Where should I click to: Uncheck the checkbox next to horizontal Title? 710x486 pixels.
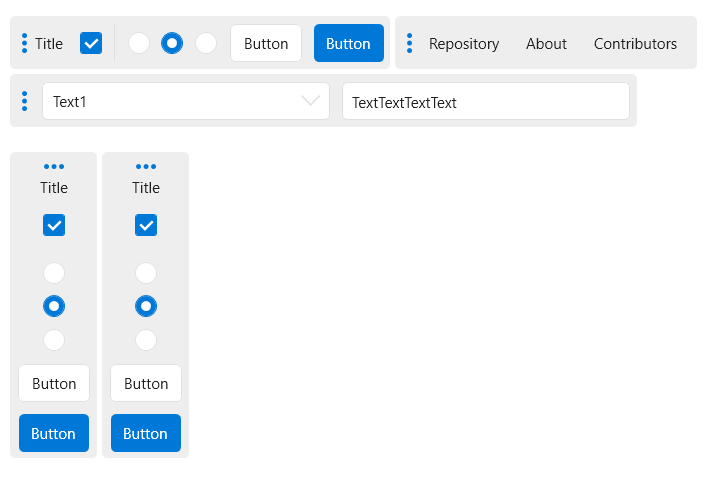coord(91,43)
